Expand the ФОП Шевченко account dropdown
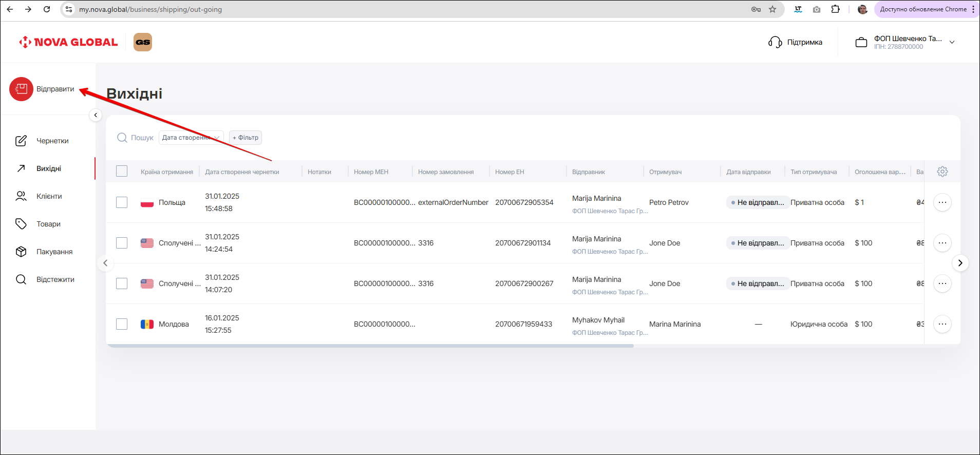Screen dimensions: 980x455 click(x=952, y=42)
